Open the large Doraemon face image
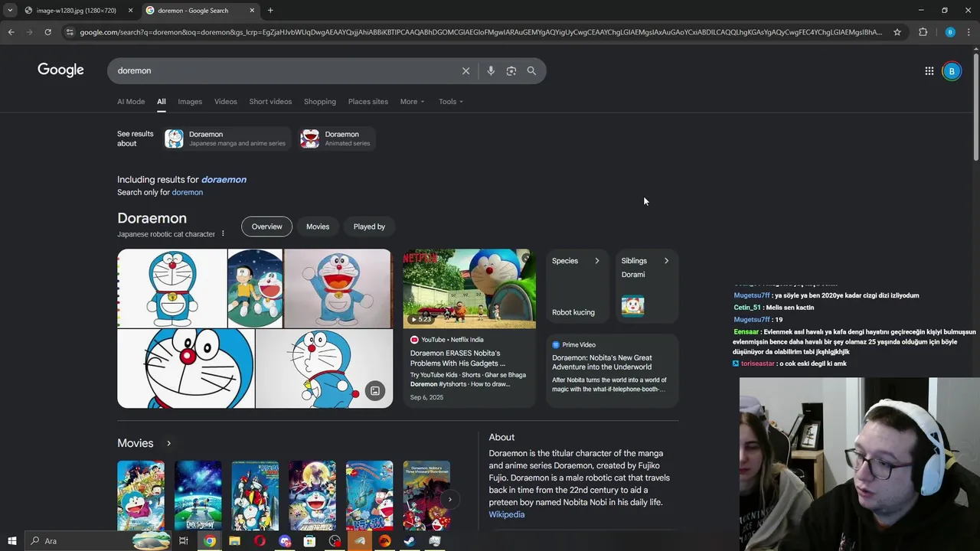980x551 pixels. pyautogui.click(x=186, y=369)
